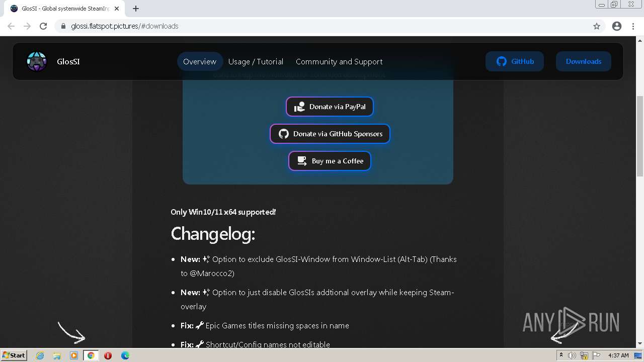Viewport: 644px width, 362px height.
Task: Click 'Epic Games titles missing spaces' entry
Action: [x=265, y=326]
